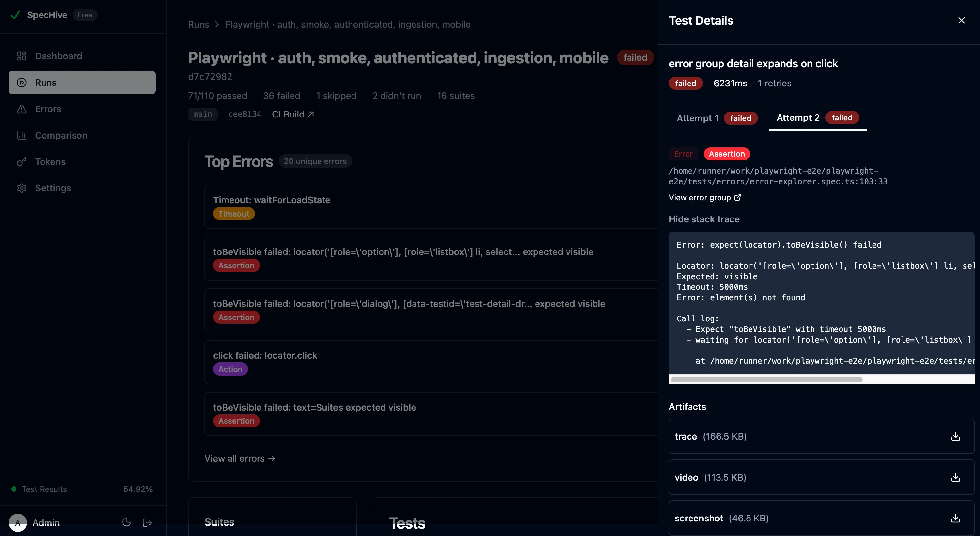Collapse with Hide stack trace
980x536 pixels.
click(704, 219)
